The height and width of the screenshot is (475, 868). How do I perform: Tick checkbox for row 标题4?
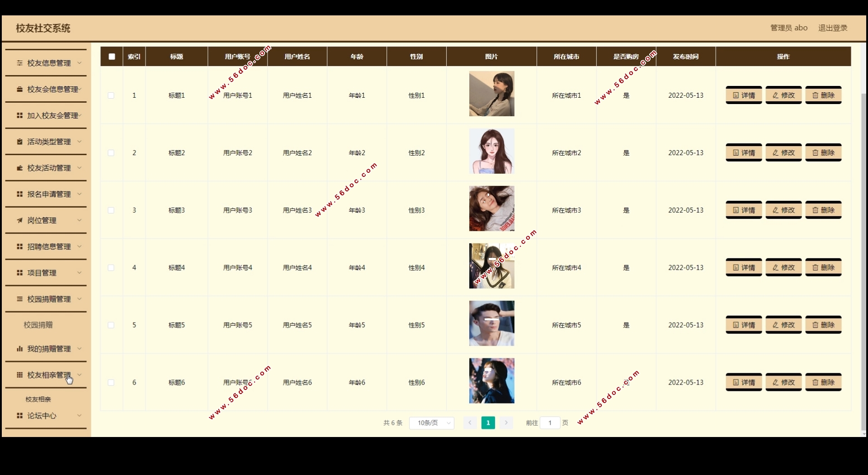(x=111, y=268)
